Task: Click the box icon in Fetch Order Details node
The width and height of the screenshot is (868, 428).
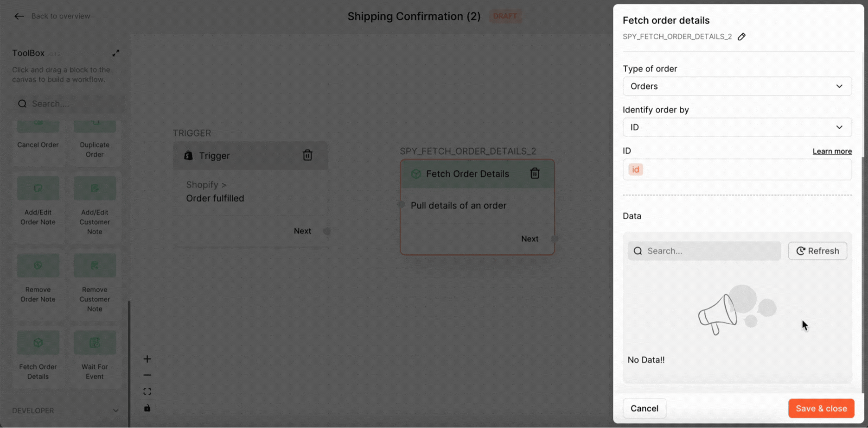Action: coord(416,174)
